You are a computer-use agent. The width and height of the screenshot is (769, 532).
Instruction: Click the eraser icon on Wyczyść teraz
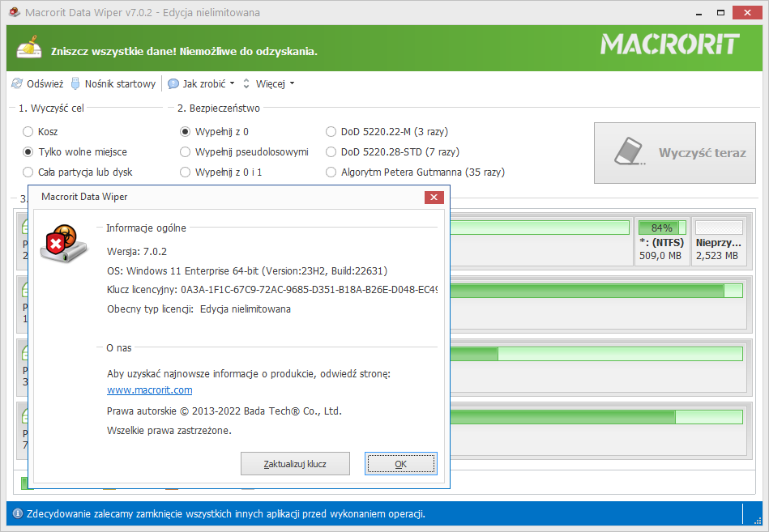coord(630,151)
